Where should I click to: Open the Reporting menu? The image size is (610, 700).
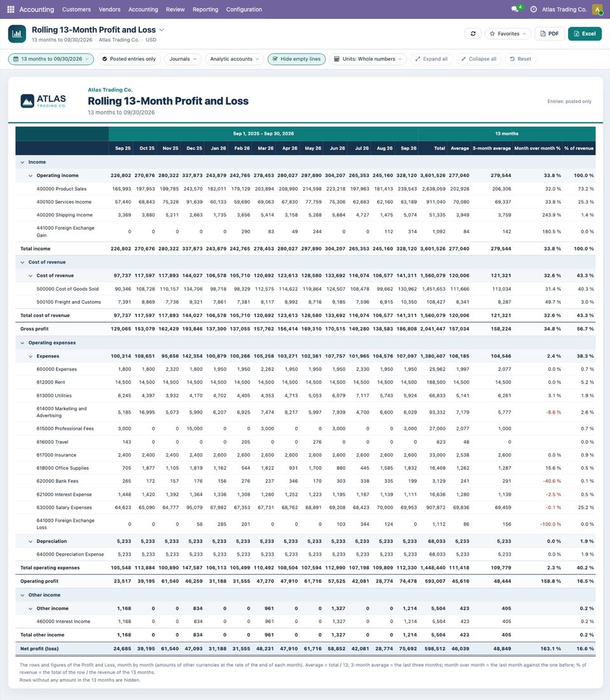pyautogui.click(x=205, y=10)
